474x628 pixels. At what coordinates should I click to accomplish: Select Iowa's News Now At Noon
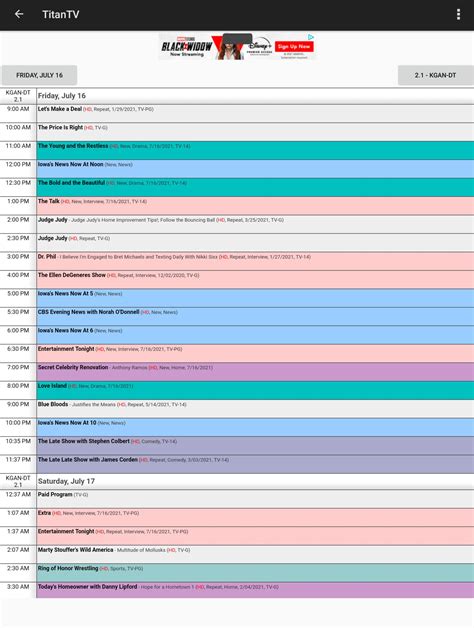tap(255, 169)
